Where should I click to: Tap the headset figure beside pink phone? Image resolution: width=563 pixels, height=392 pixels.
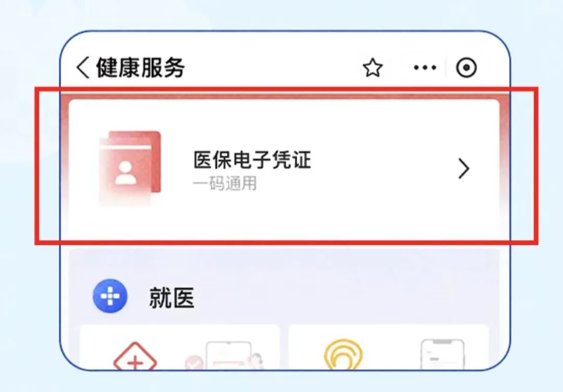coord(256,361)
